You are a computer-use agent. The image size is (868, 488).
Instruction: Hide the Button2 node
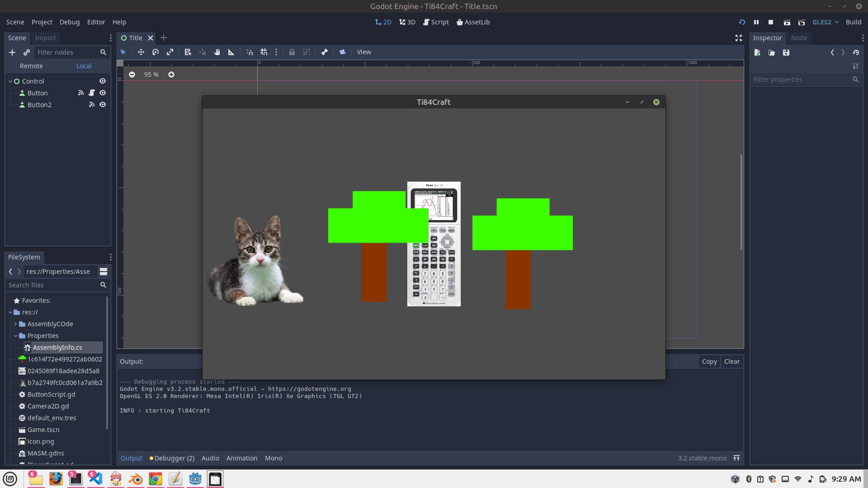pyautogui.click(x=103, y=105)
